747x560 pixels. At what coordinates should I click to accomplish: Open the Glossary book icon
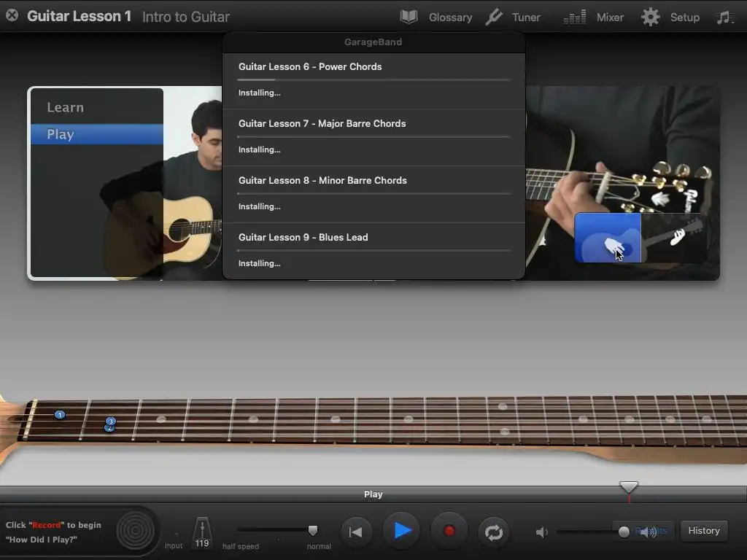click(409, 17)
